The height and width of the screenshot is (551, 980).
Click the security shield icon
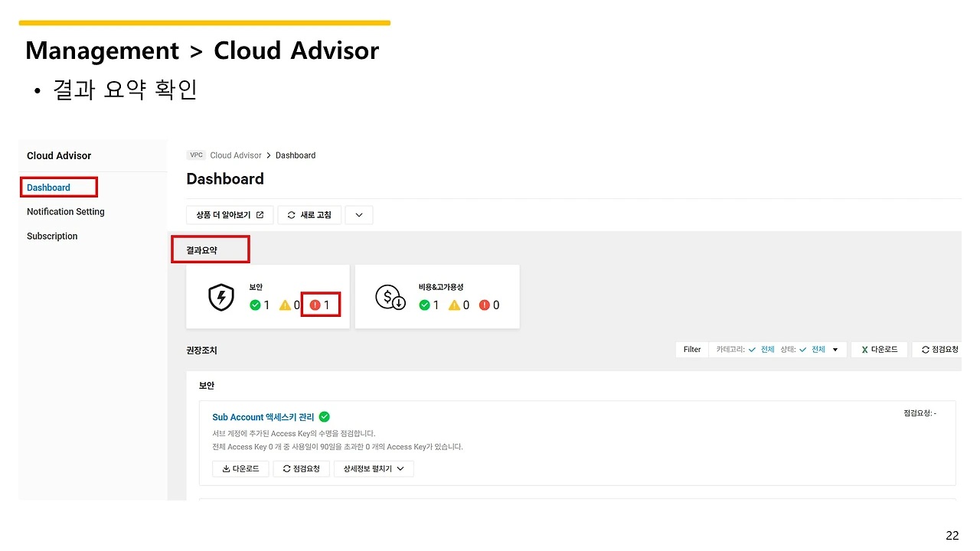[x=221, y=298]
